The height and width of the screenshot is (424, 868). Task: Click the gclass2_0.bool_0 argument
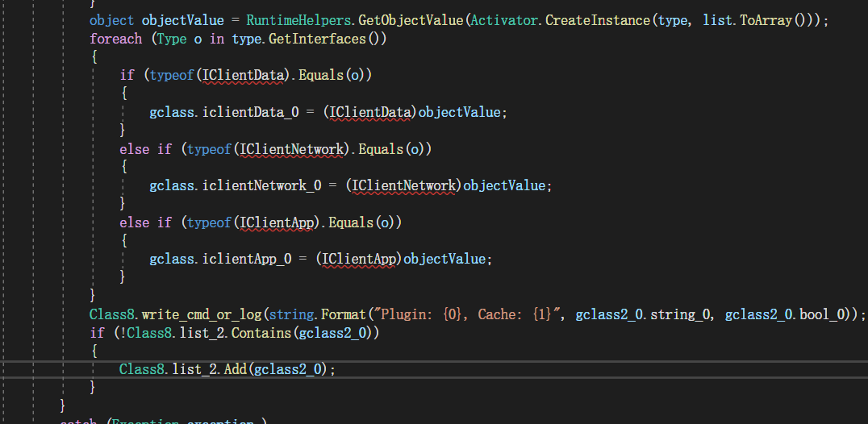(787, 314)
